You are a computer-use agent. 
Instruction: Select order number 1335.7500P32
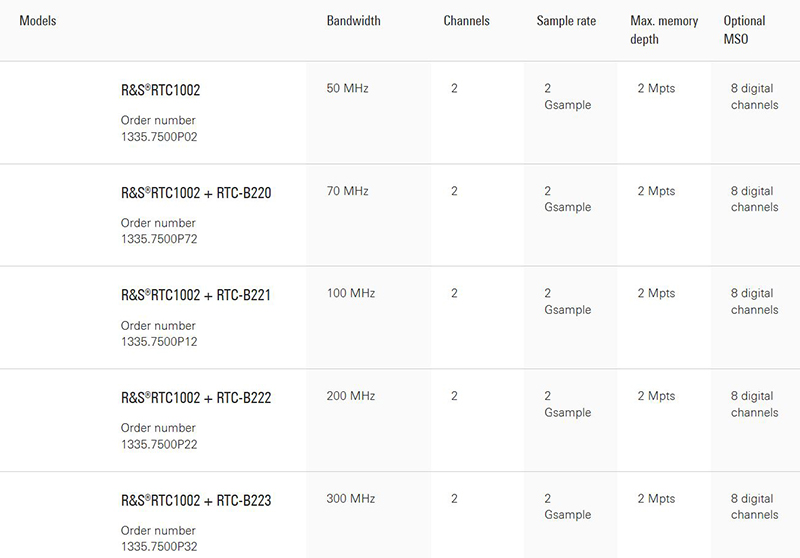[x=159, y=546]
